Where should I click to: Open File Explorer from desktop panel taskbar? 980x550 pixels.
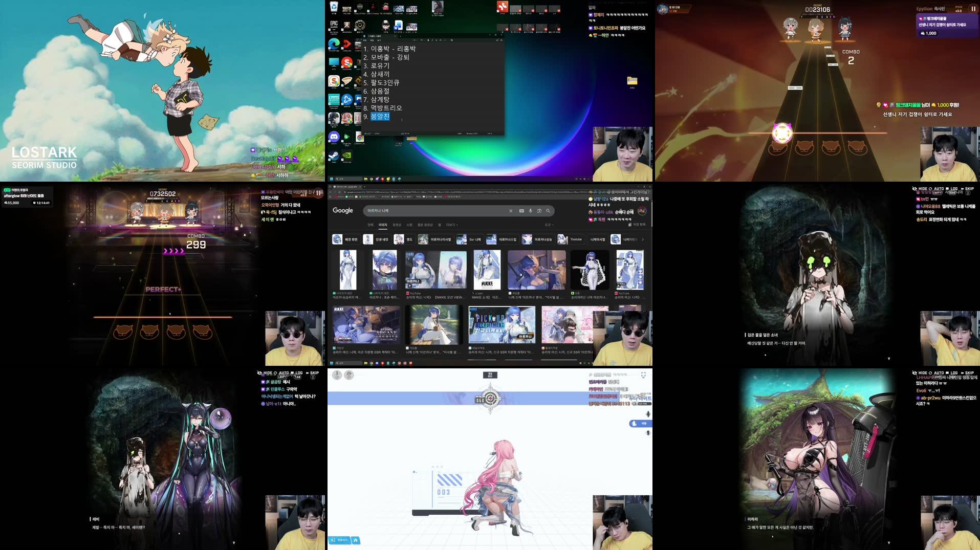click(x=366, y=179)
